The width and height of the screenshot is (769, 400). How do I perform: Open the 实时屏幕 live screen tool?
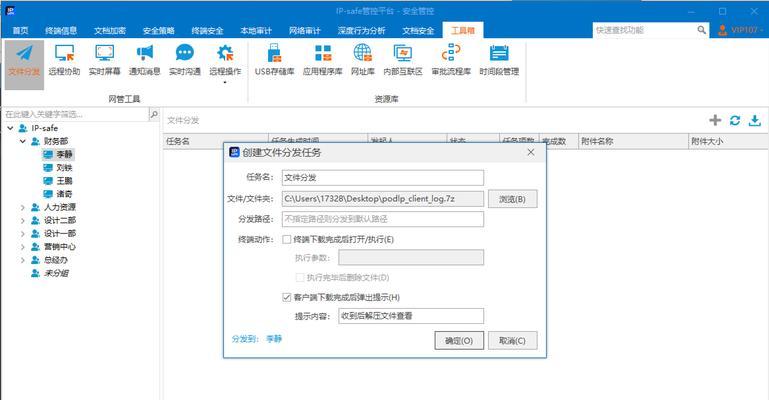tap(104, 60)
